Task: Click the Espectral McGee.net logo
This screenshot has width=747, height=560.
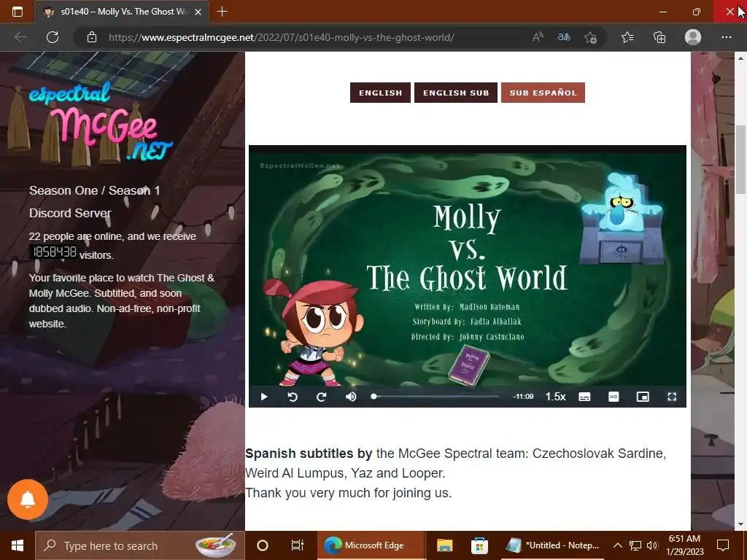Action: tap(101, 121)
